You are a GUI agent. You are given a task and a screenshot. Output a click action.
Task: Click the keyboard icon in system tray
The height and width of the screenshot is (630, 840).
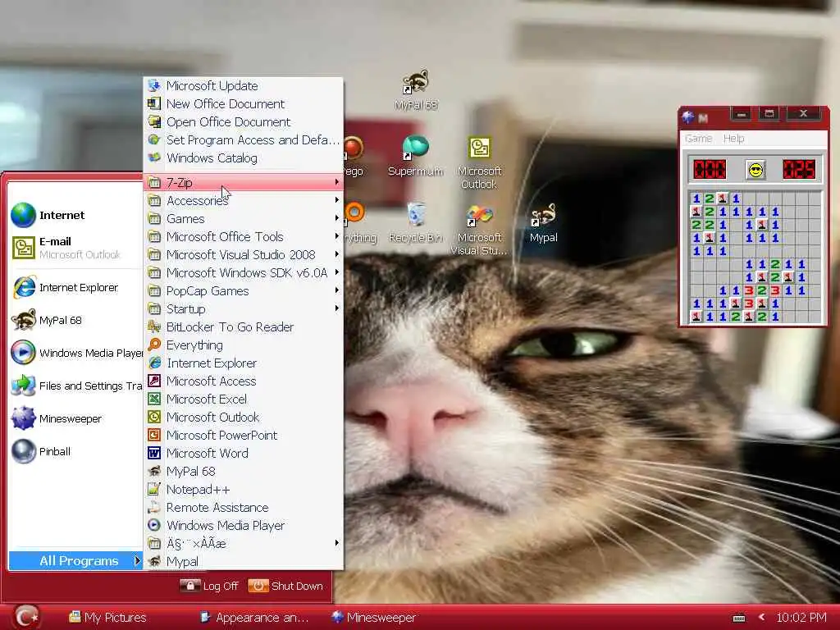[739, 619]
